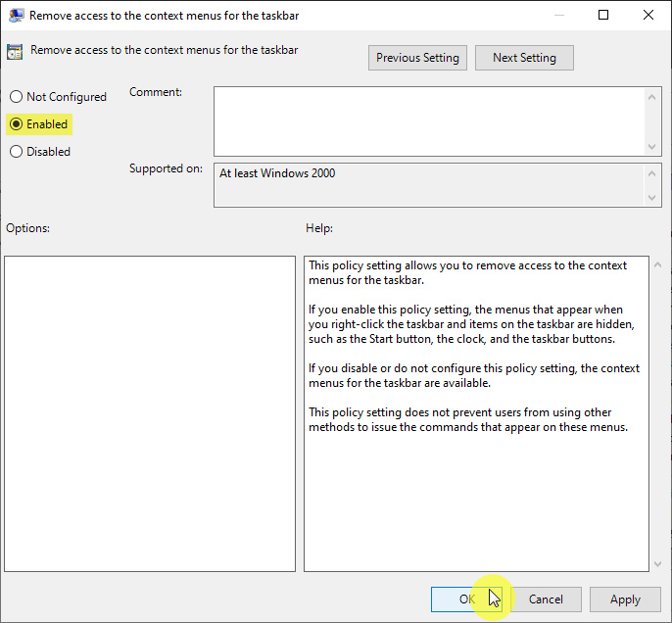The height and width of the screenshot is (623, 672).
Task: Click the policy icon in the title bar
Action: 15,15
